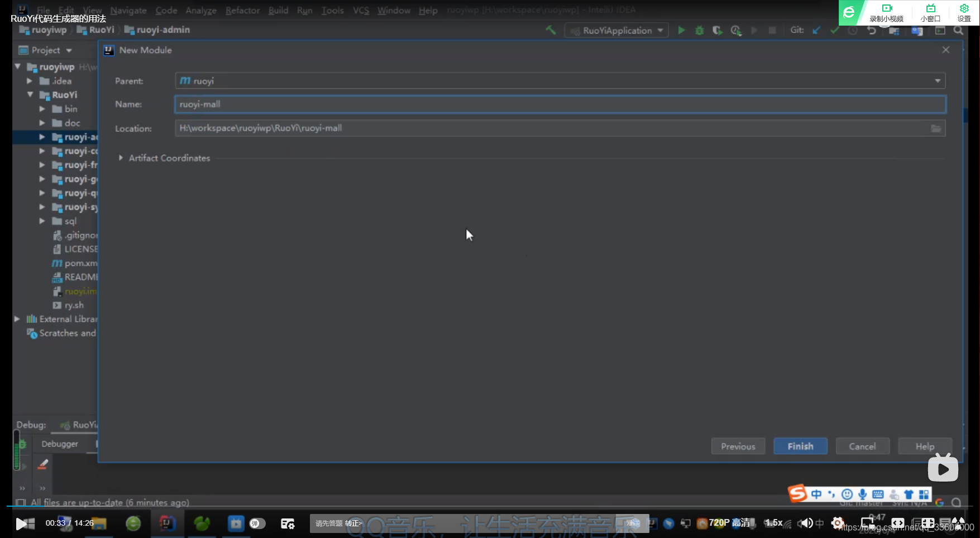The image size is (980, 538).
Task: Open the Analyze menu
Action: [201, 11]
